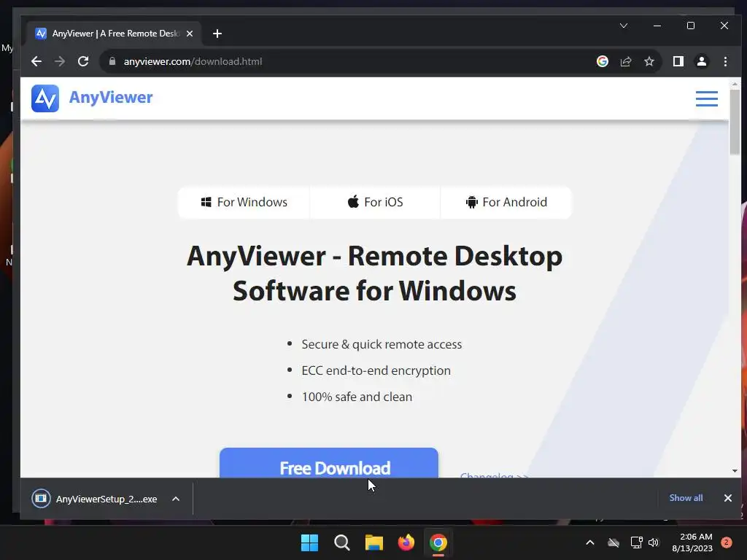This screenshot has height=560, width=747.
Task: Click the scrollbar down arrow
Action: [735, 471]
